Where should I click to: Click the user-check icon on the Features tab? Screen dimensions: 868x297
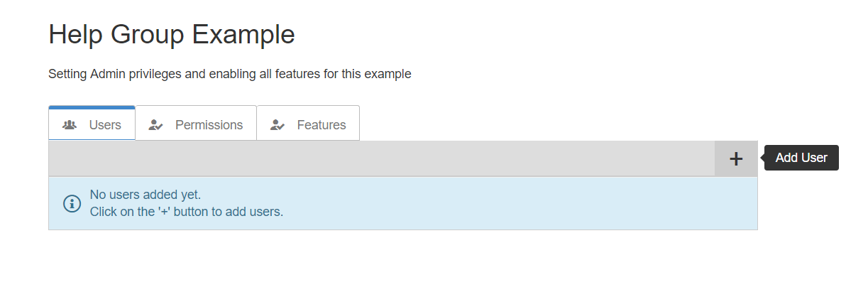(x=278, y=125)
